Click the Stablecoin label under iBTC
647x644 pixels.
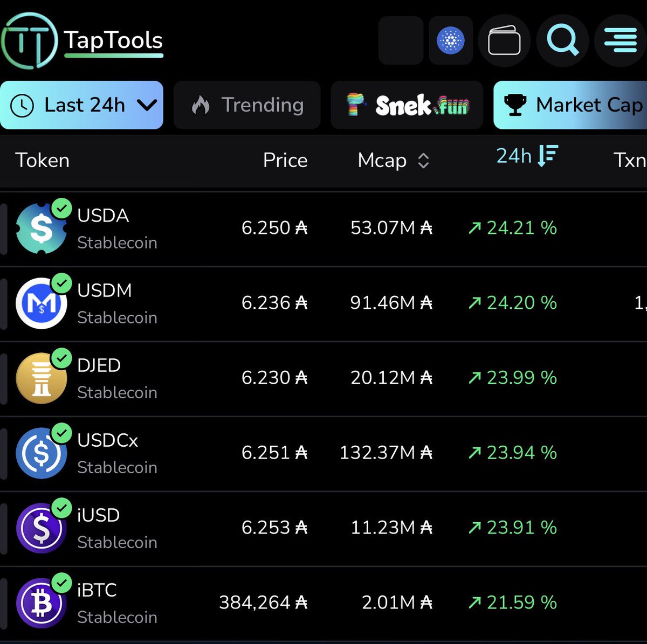click(117, 618)
